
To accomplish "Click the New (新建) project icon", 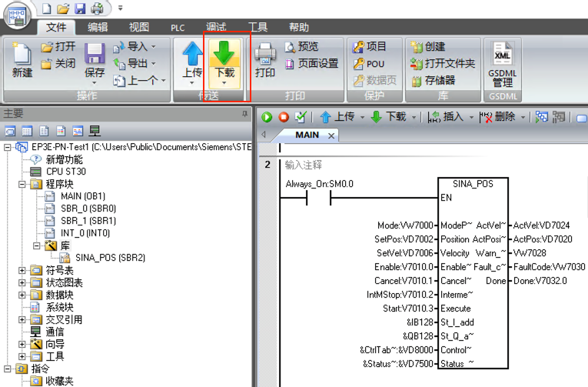I will tap(22, 60).
